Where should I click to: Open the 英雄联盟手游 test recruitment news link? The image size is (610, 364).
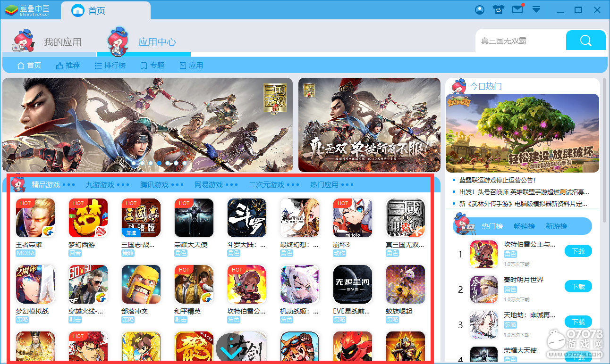coord(524,192)
